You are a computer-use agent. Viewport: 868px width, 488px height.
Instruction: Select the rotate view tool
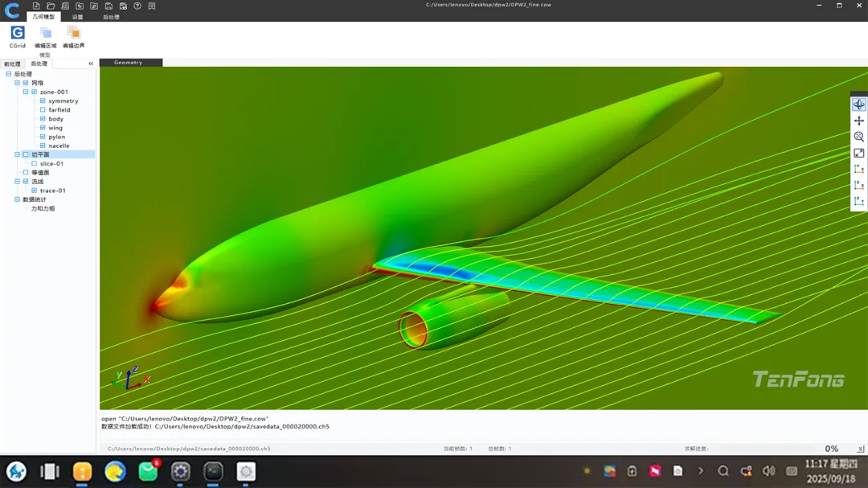tap(858, 105)
